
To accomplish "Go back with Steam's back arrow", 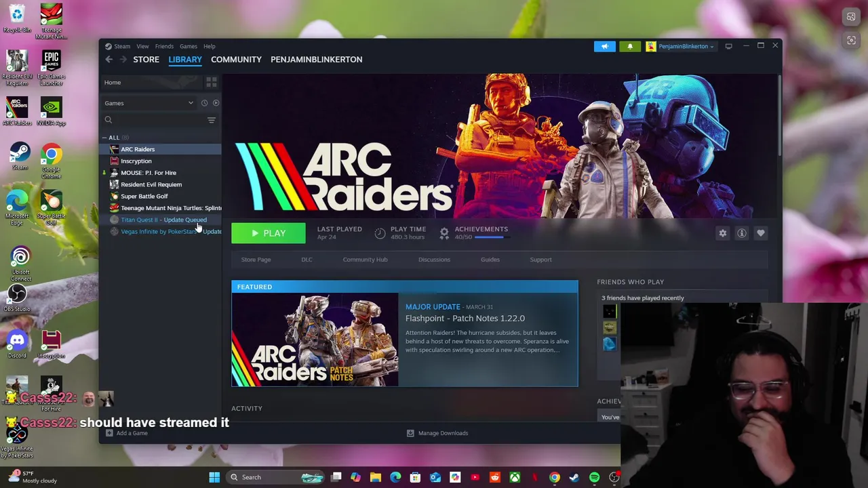I will tap(108, 60).
